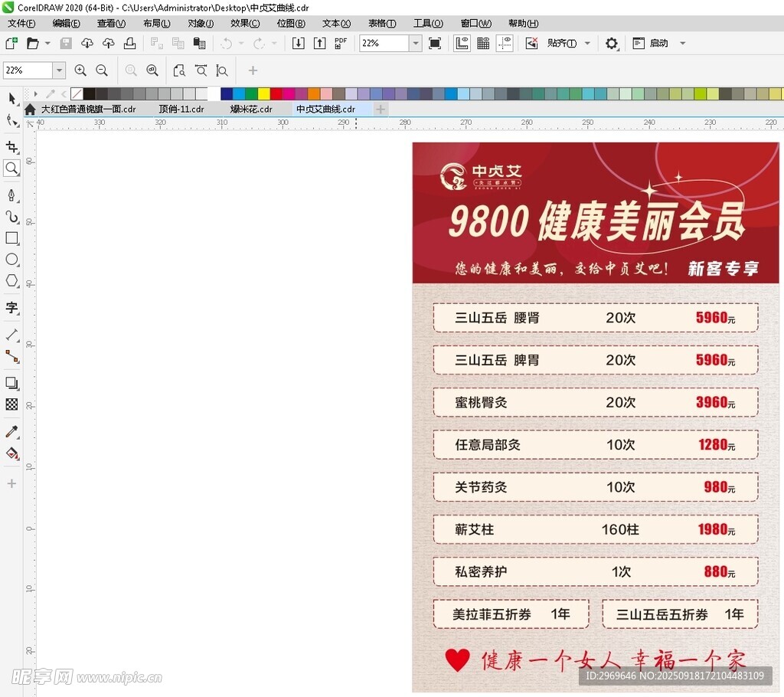784x697 pixels.
Task: Toggle show grid display
Action: point(483,44)
